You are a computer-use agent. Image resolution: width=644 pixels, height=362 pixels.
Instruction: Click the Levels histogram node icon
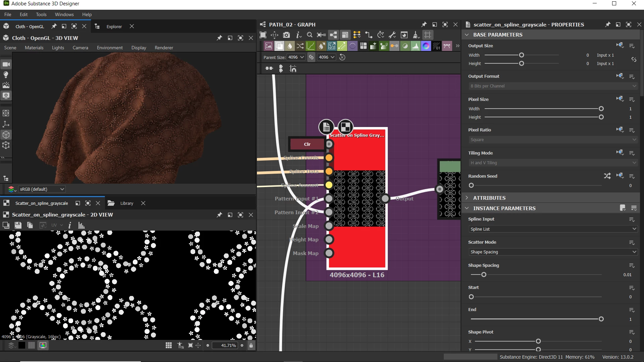(415, 46)
